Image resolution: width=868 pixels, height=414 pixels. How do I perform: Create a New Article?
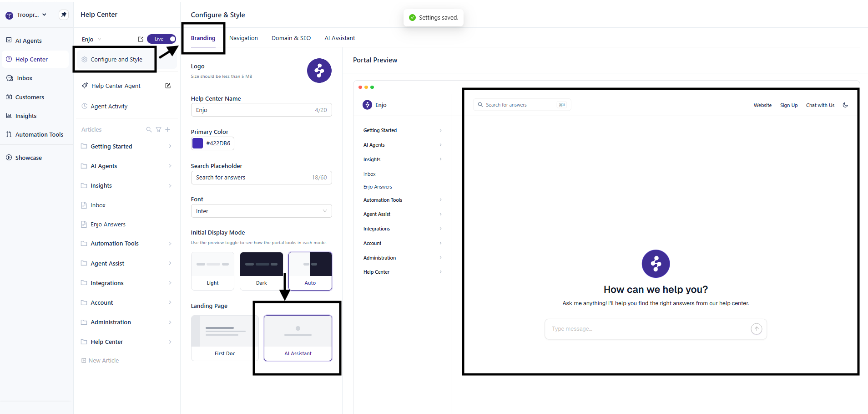tap(100, 360)
